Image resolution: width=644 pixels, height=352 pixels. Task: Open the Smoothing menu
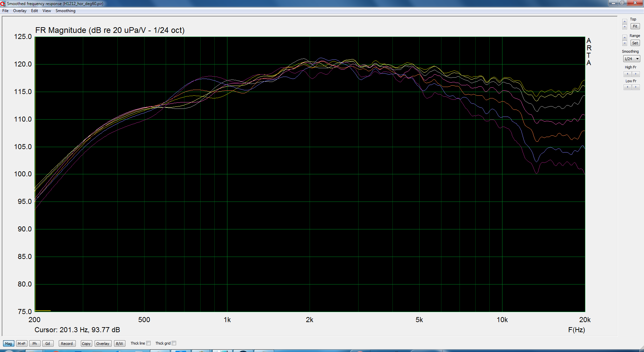(65, 11)
